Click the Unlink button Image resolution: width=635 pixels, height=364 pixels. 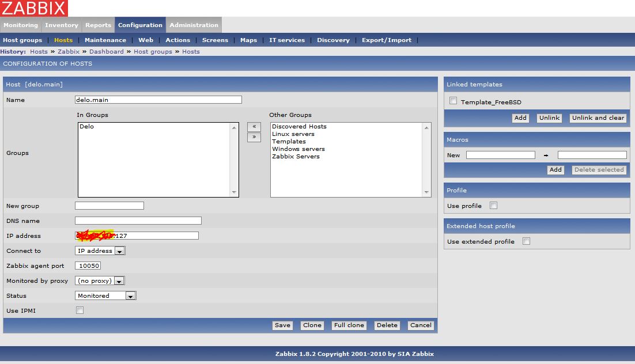click(x=550, y=118)
